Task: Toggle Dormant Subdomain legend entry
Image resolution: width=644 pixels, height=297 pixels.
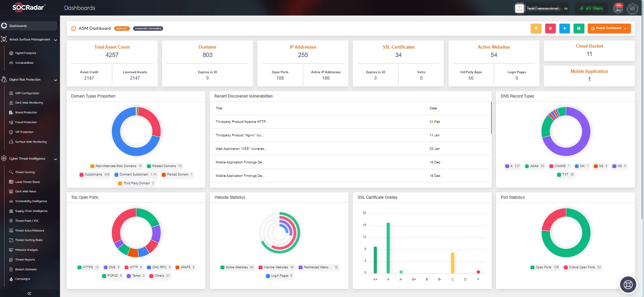Action: point(135,174)
